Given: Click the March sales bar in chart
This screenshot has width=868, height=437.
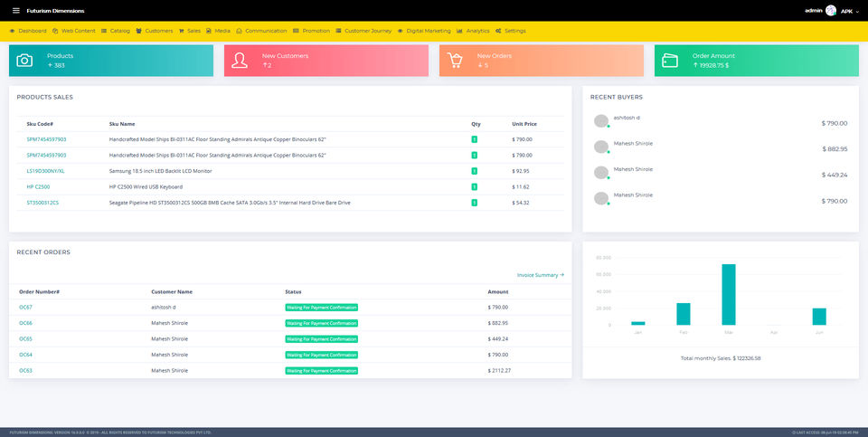Looking at the screenshot, I should tap(729, 295).
